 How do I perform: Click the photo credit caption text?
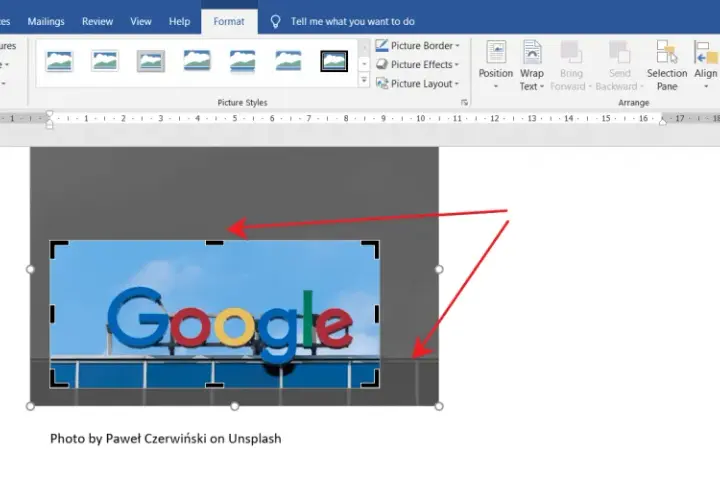click(166, 439)
